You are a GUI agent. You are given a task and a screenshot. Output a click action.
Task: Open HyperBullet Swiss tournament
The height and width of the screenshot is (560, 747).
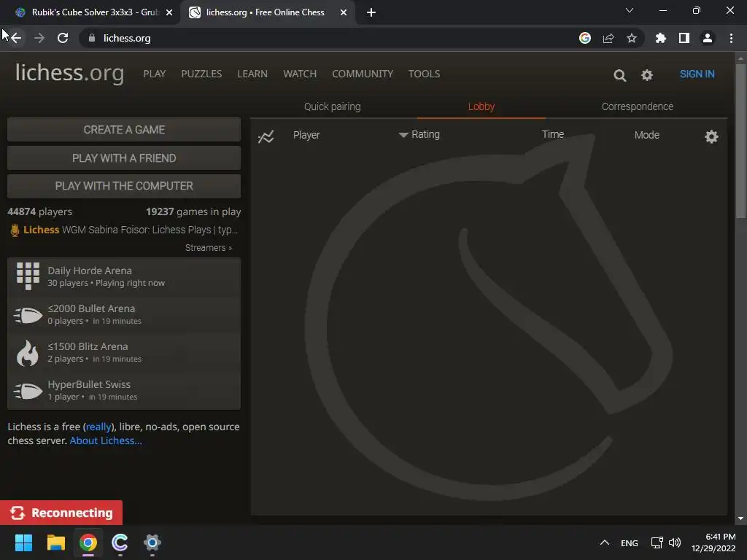(124, 391)
